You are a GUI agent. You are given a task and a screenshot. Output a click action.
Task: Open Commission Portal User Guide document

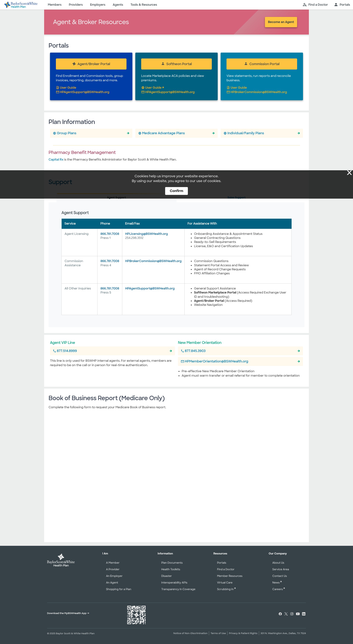236,88
